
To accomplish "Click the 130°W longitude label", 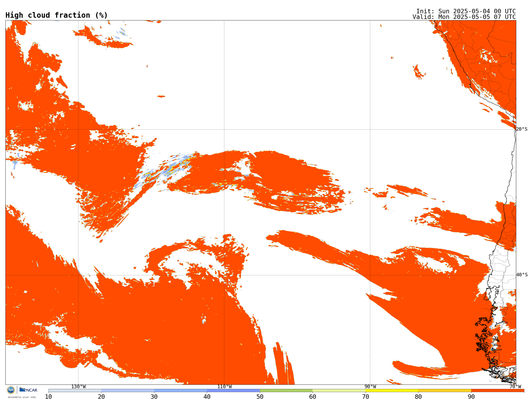I will pos(79,387).
